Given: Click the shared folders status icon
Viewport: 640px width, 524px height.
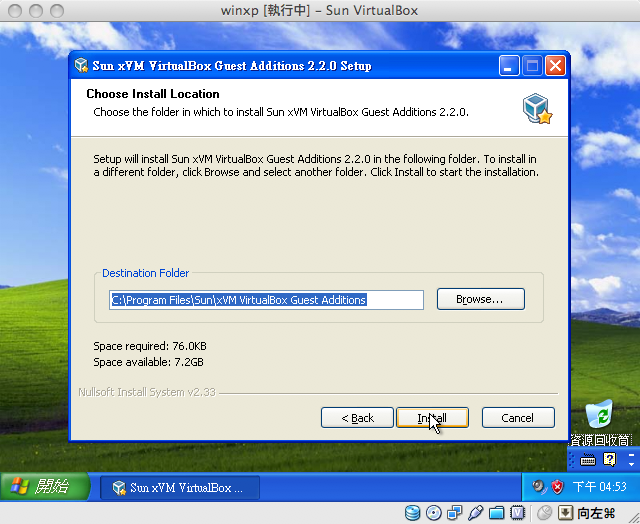Looking at the screenshot, I should [x=496, y=513].
